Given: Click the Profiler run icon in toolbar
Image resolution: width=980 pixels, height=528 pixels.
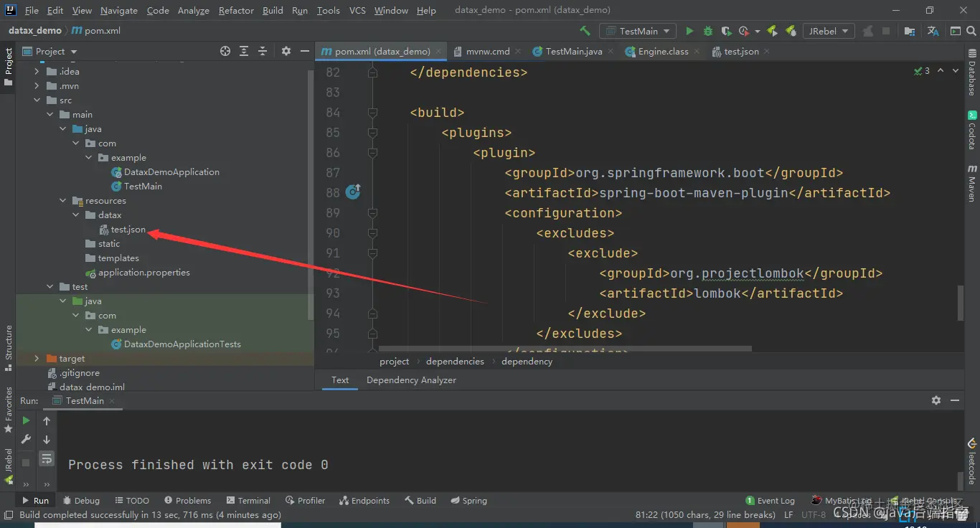Looking at the screenshot, I should [744, 31].
